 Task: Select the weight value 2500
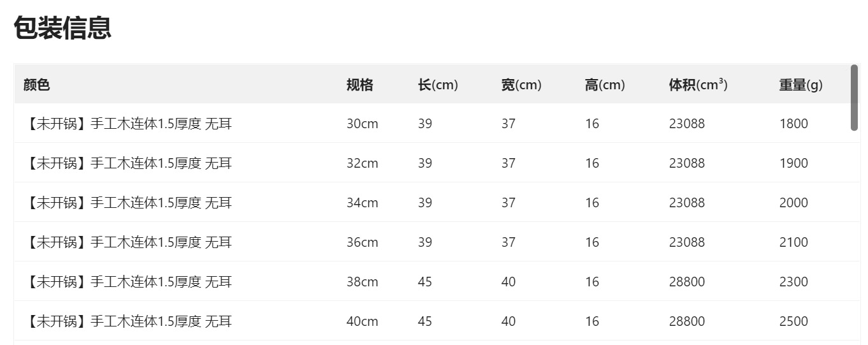793,321
